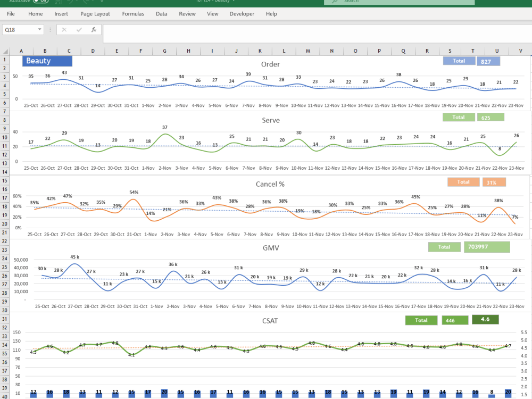Switch to the Data ribbon tab

[x=161, y=14]
